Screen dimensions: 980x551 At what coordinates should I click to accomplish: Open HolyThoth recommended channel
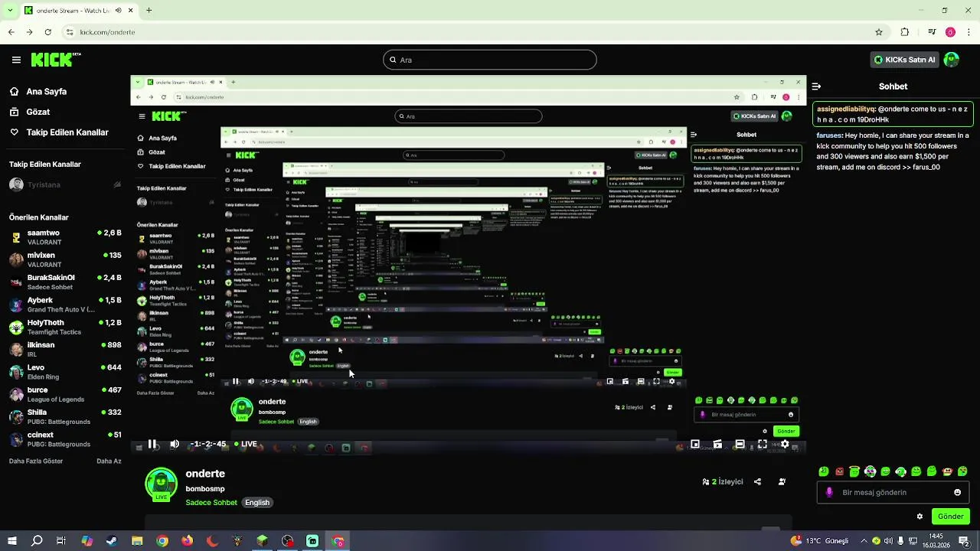(x=65, y=327)
